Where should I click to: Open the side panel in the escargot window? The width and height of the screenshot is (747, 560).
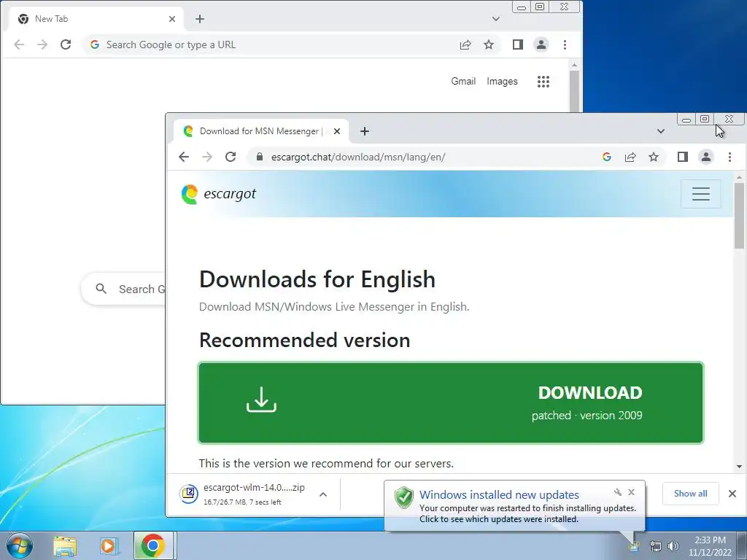(683, 157)
